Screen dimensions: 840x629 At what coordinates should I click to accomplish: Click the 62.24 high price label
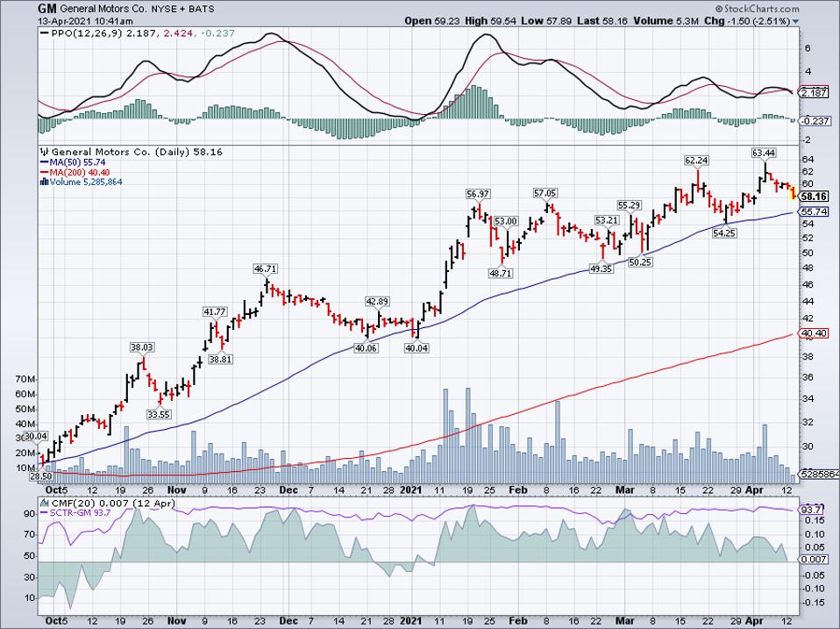(x=696, y=161)
